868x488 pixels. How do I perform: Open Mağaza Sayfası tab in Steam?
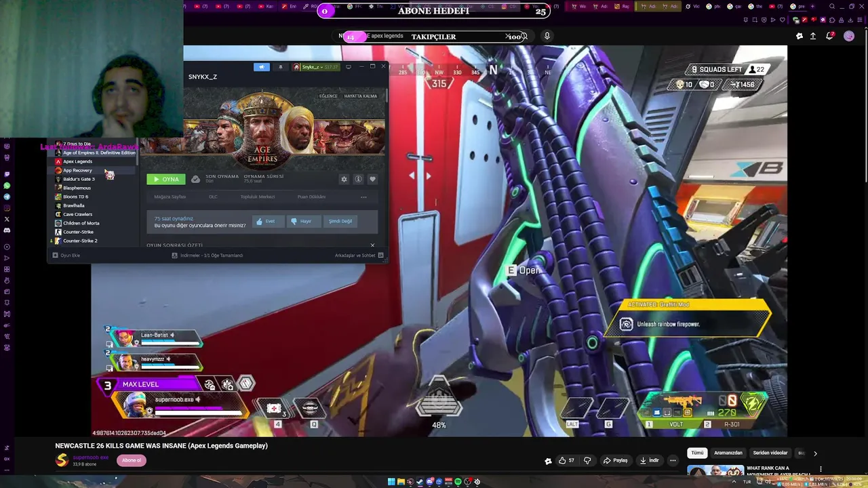click(x=170, y=197)
